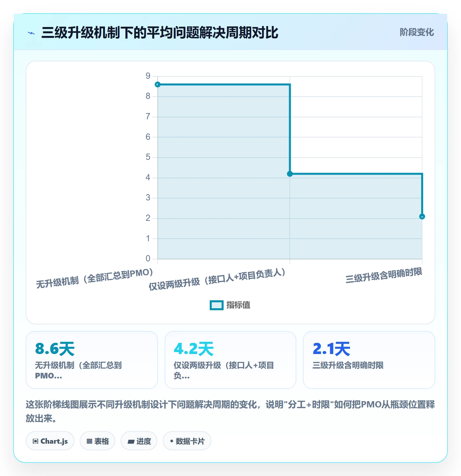Select the 2.1 data point at chart end
Image resolution: width=461 pixels, height=476 pixels.
[x=422, y=217]
